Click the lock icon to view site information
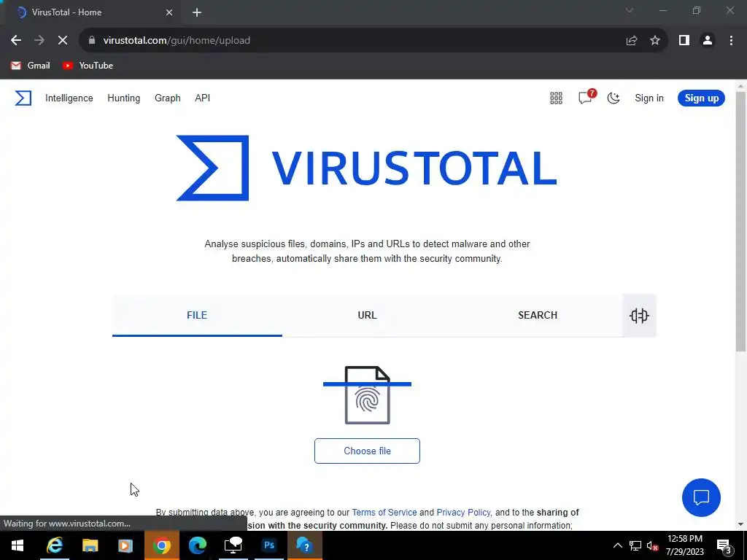This screenshot has height=560, width=747. [92, 41]
